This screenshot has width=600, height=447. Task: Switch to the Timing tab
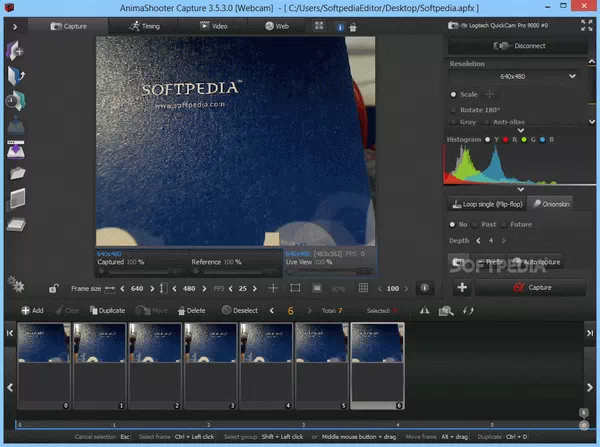[x=145, y=26]
